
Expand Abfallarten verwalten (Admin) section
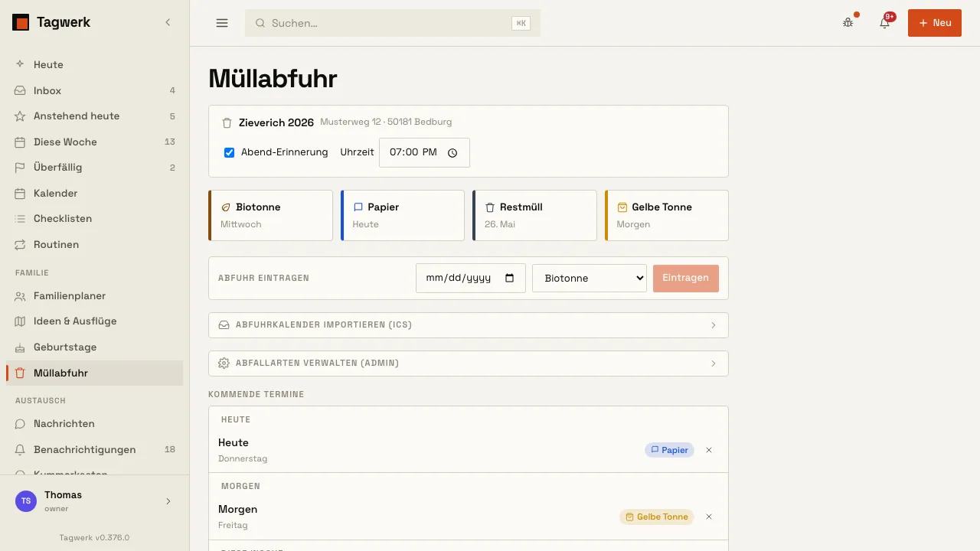click(x=469, y=364)
